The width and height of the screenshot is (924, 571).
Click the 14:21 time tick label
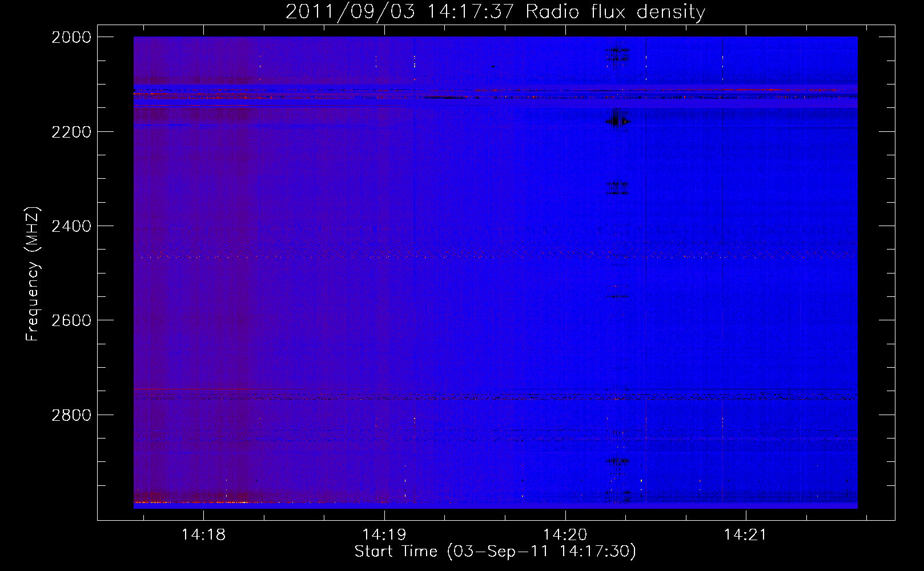tap(746, 535)
